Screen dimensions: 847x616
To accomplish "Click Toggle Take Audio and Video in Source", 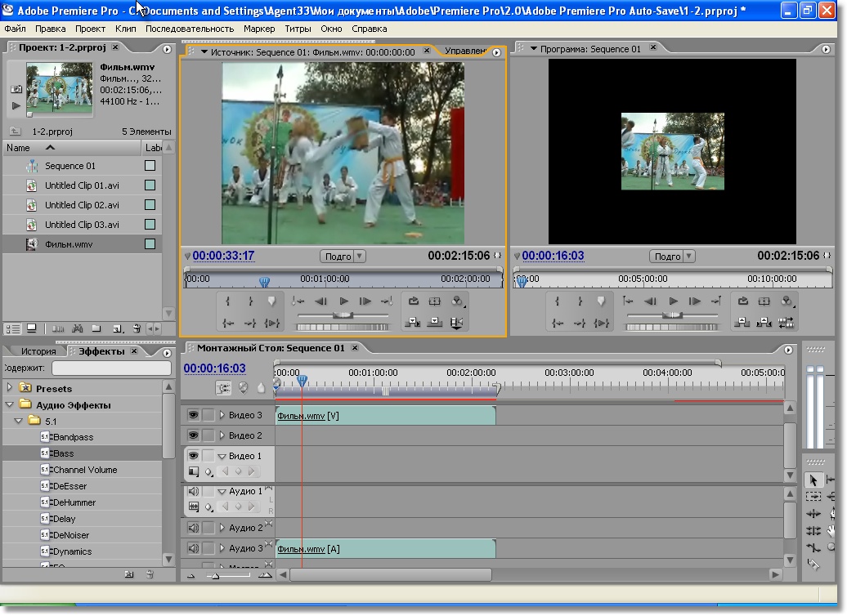I will coord(456,323).
